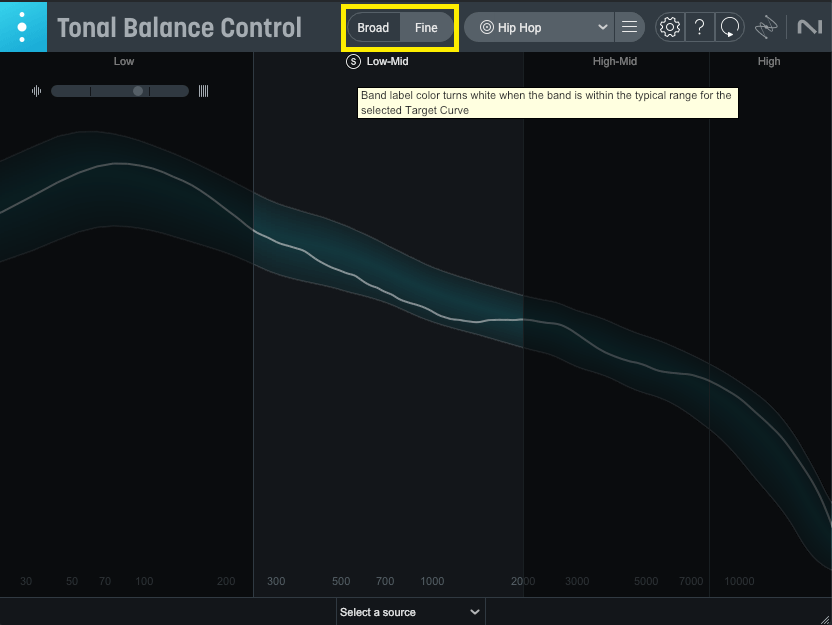Screen dimensions: 832x625
Task: Open the target curve hamburger menu
Action: [x=629, y=27]
